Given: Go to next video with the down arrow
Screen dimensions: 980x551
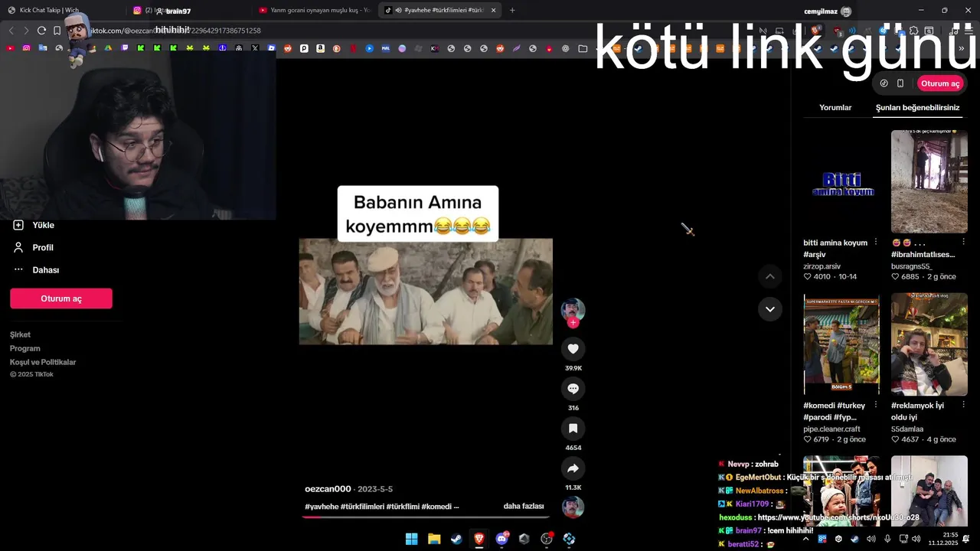Looking at the screenshot, I should (769, 309).
